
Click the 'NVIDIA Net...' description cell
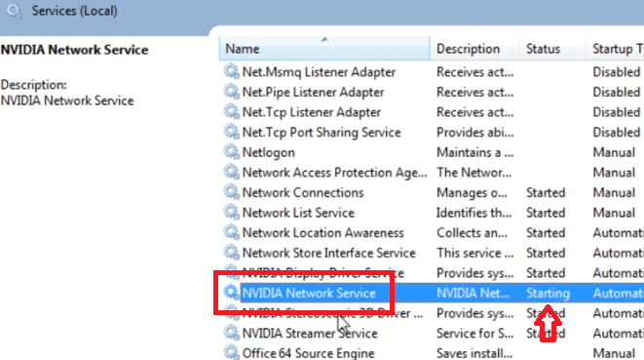pos(473,293)
